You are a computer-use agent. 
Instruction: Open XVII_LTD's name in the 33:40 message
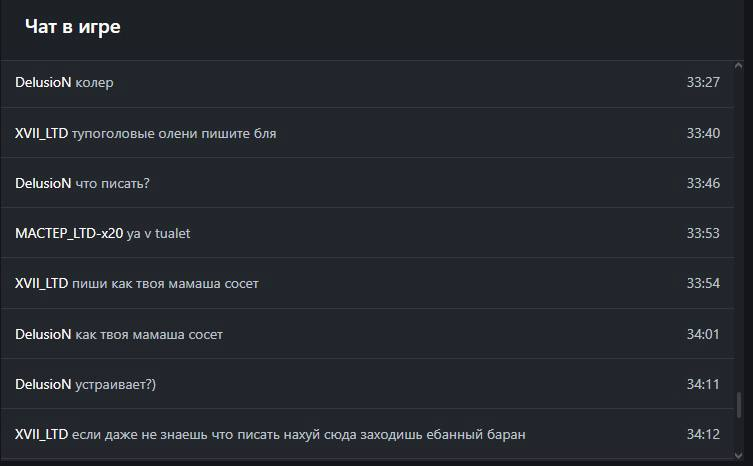pyautogui.click(x=42, y=133)
